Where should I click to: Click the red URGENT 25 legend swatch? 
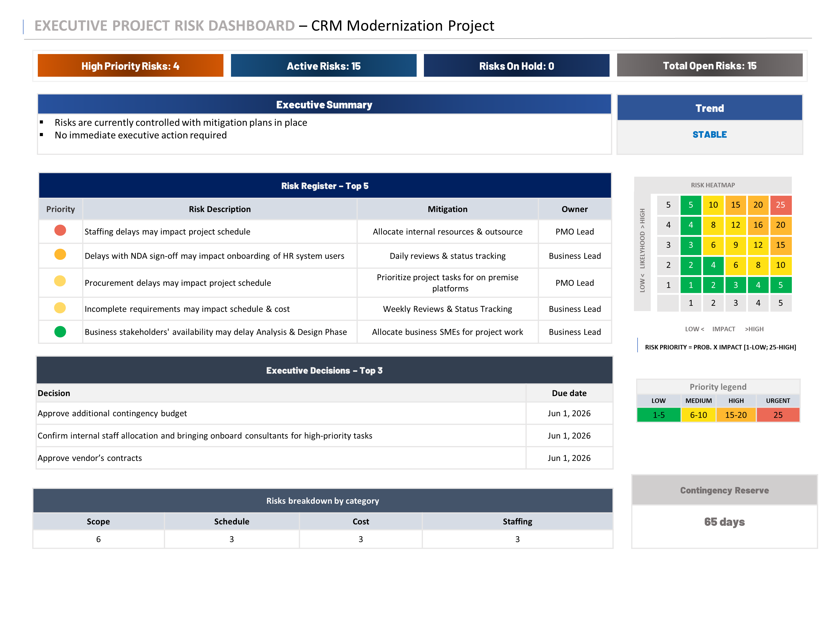click(778, 415)
